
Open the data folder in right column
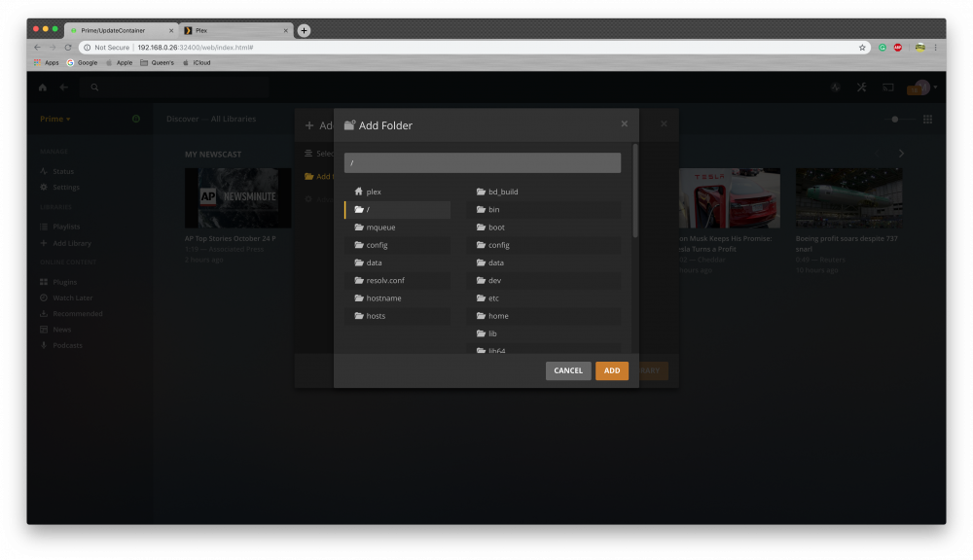coord(544,262)
